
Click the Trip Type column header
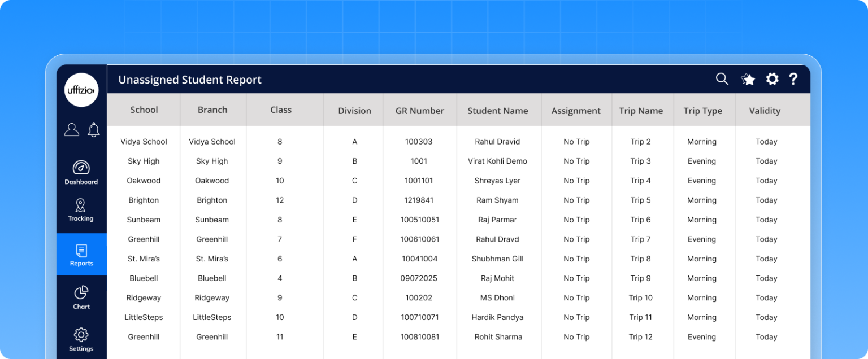tap(702, 111)
